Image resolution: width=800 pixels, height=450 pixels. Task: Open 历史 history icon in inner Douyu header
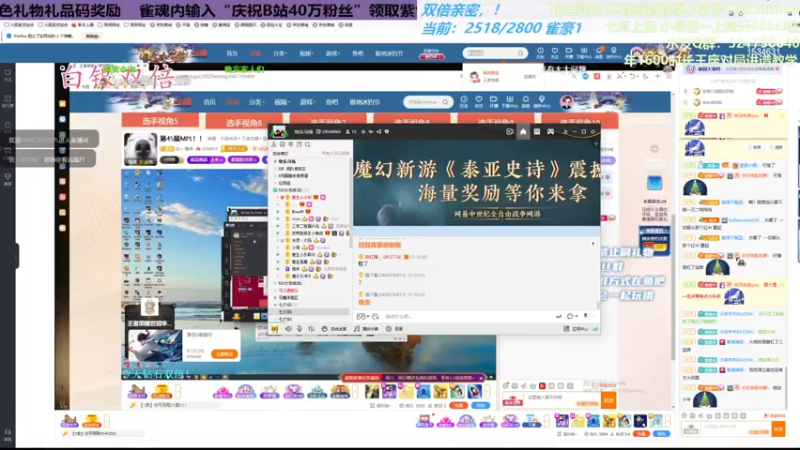[464, 102]
